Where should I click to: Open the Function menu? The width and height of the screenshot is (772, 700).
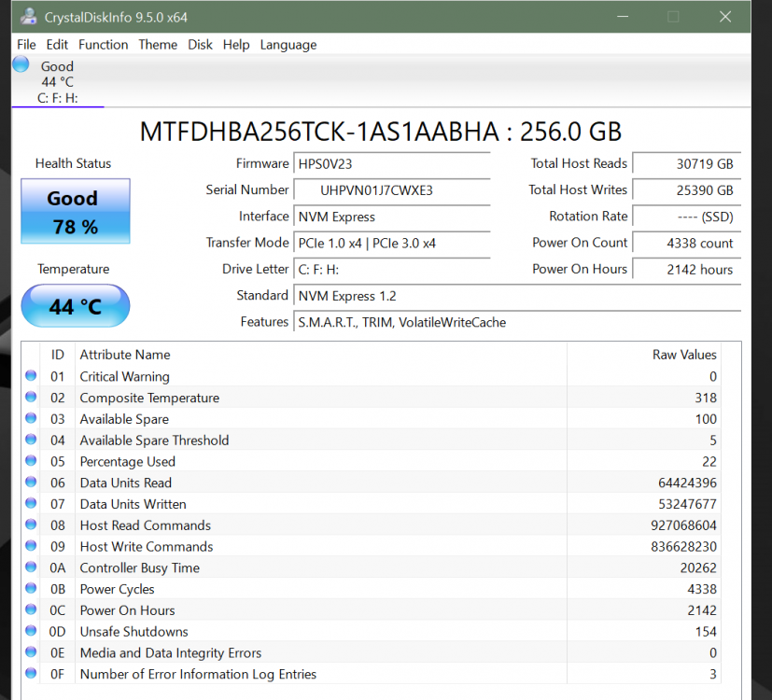pos(103,45)
